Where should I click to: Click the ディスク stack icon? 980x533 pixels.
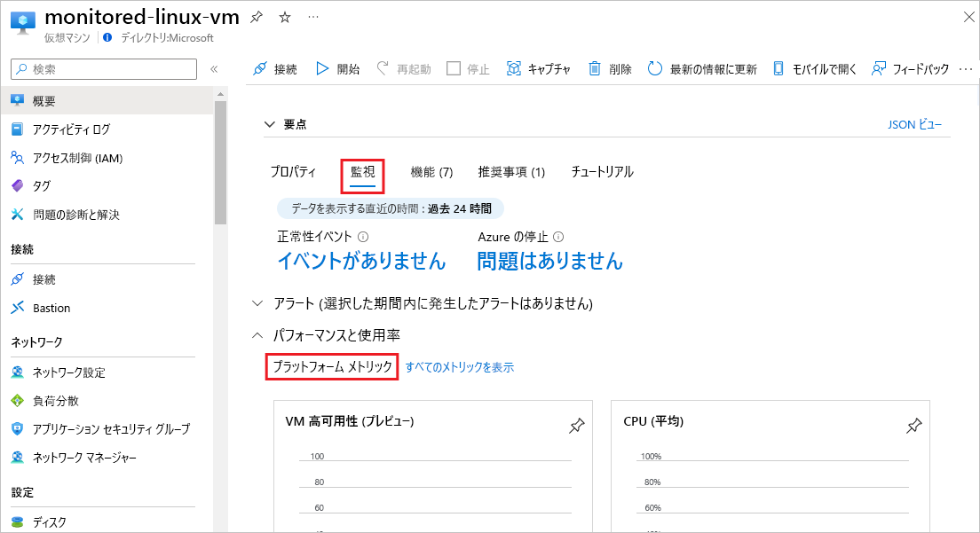18,521
